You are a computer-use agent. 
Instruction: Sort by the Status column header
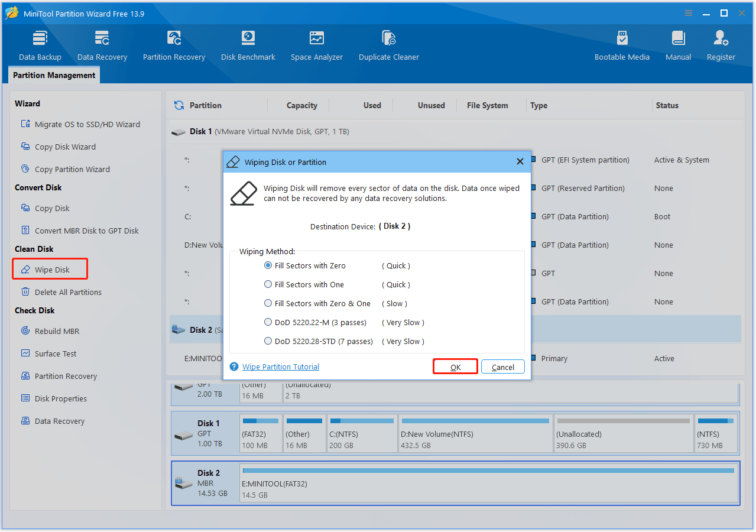click(x=667, y=105)
